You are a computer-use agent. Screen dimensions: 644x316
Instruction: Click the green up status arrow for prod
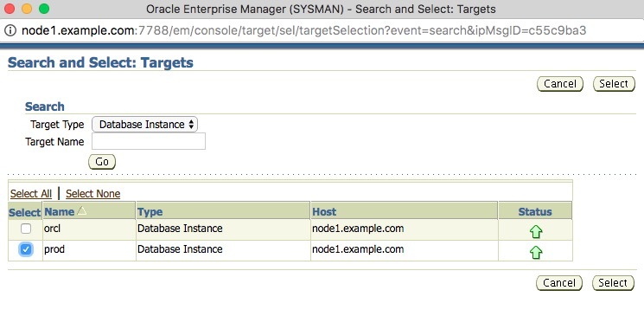tap(535, 252)
